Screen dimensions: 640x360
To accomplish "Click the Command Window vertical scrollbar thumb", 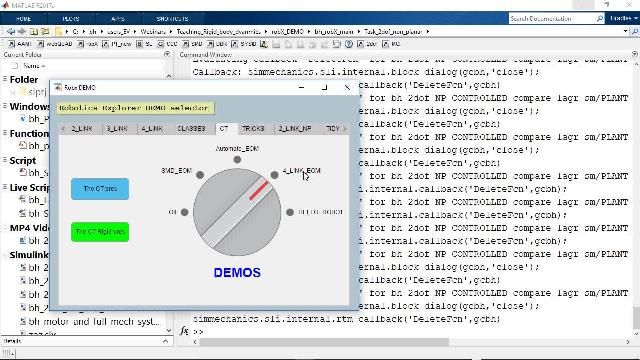I will [636, 318].
